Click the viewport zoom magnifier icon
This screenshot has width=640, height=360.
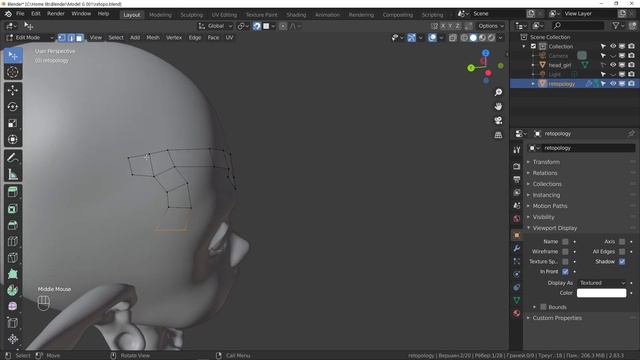498,93
